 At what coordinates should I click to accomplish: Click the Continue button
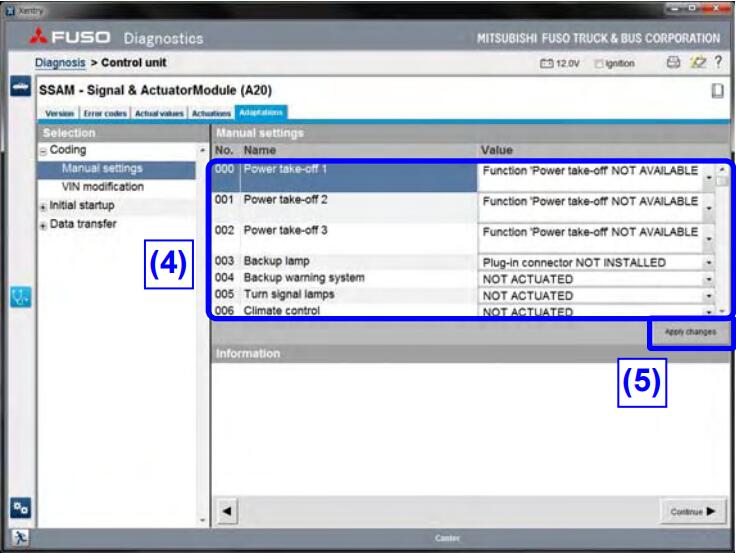pos(693,511)
